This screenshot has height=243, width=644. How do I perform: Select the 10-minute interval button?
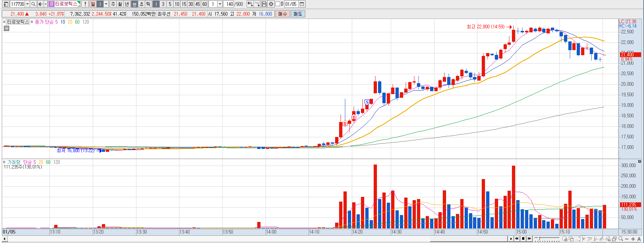pos(177,4)
